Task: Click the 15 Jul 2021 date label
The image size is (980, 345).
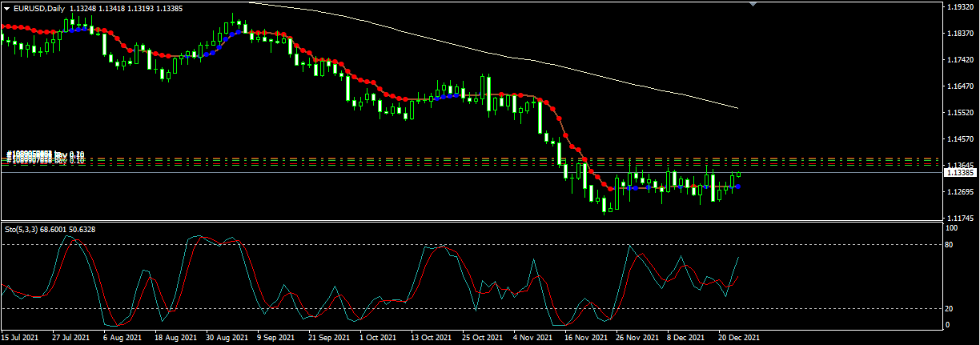Action: point(21,338)
